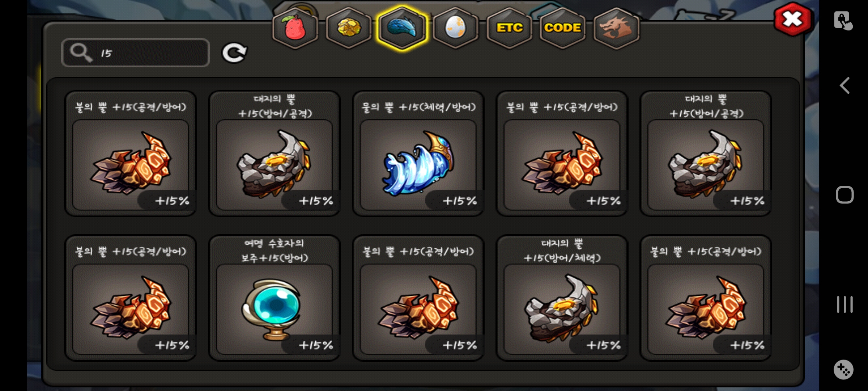Click the search field containing 15

pos(136,53)
